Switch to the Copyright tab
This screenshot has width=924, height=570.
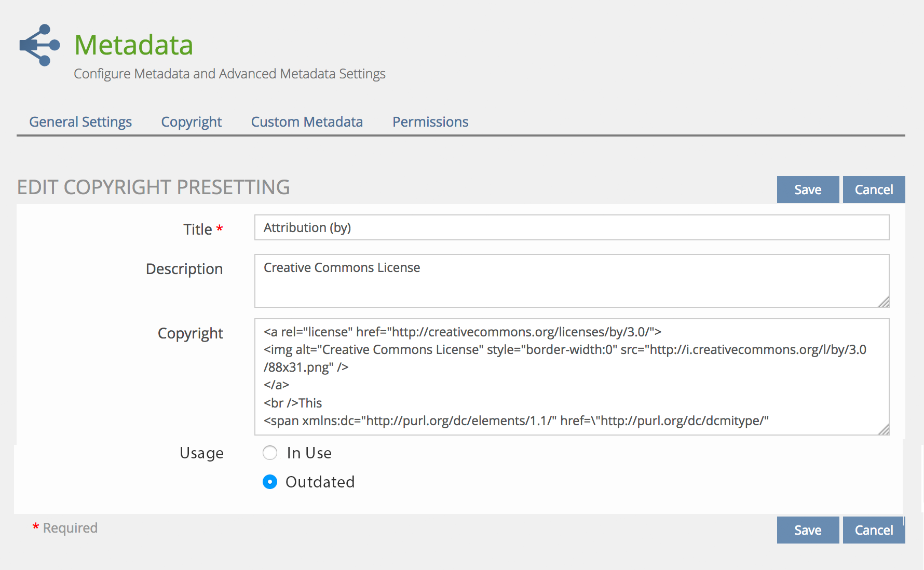[x=191, y=122]
